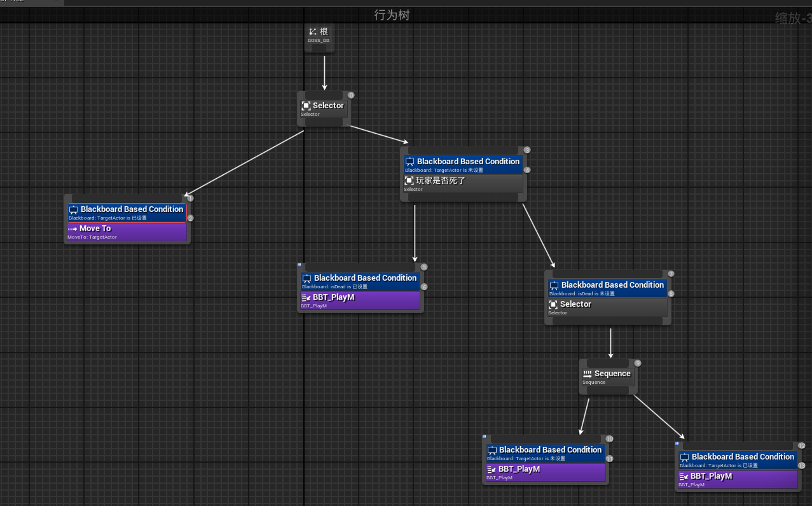Click the output pin beneath Selector node 0

tap(324, 122)
